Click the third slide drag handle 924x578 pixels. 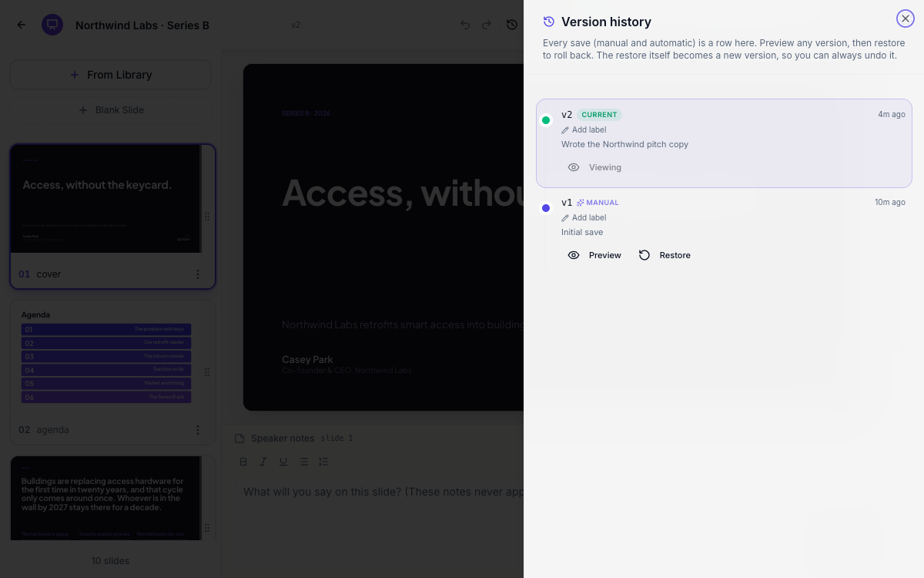[206, 528]
